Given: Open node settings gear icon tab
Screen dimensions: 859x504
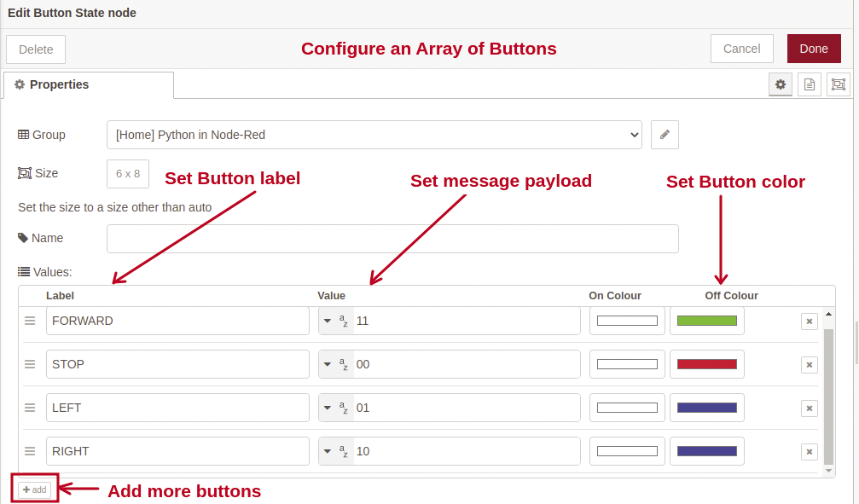Looking at the screenshot, I should tap(781, 84).
